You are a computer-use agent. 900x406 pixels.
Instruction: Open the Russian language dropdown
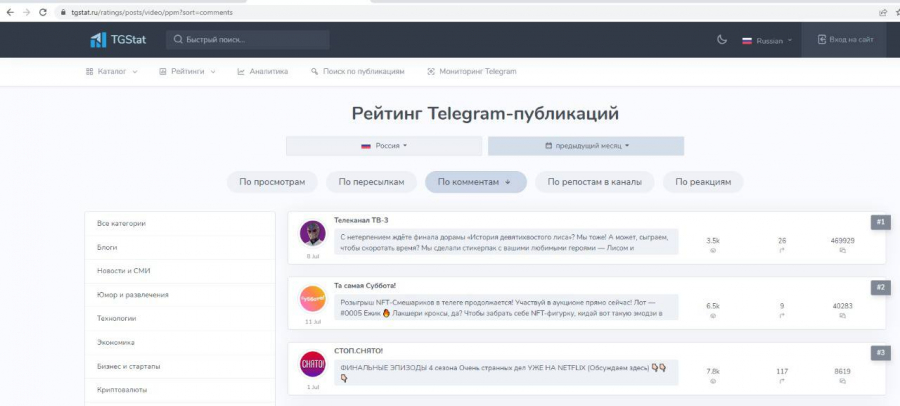767,41
